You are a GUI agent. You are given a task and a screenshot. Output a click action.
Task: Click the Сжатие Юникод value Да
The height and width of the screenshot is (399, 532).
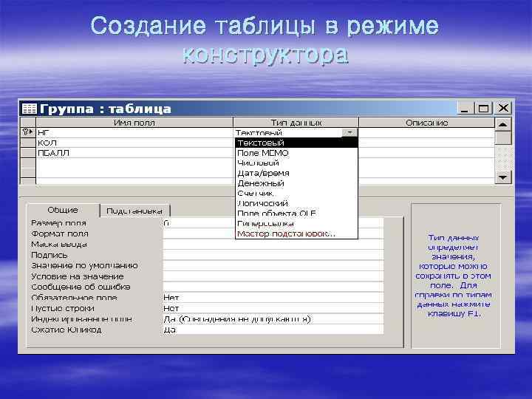273,330
